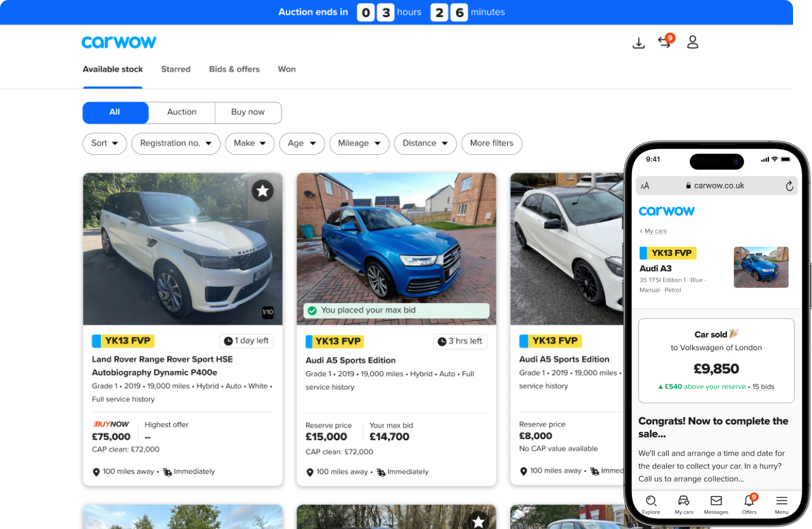Tap carwow logo in the phone screen
The width and height of the screenshot is (812, 529).
(x=667, y=211)
